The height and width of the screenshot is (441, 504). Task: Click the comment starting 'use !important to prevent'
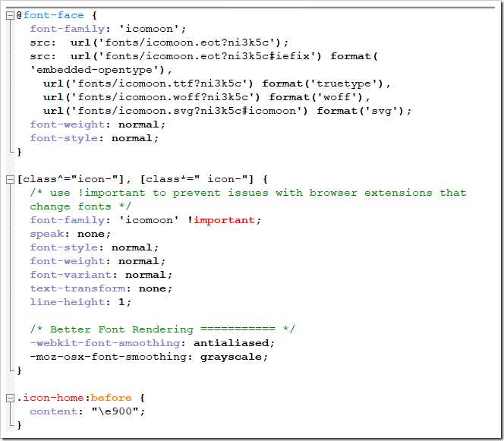pos(248,193)
